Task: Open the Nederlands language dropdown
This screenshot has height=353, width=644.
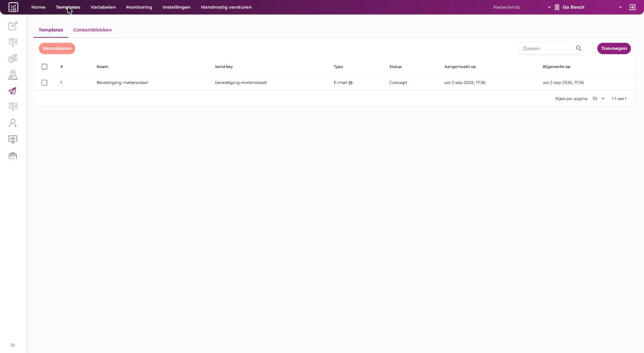Action: pos(522,7)
